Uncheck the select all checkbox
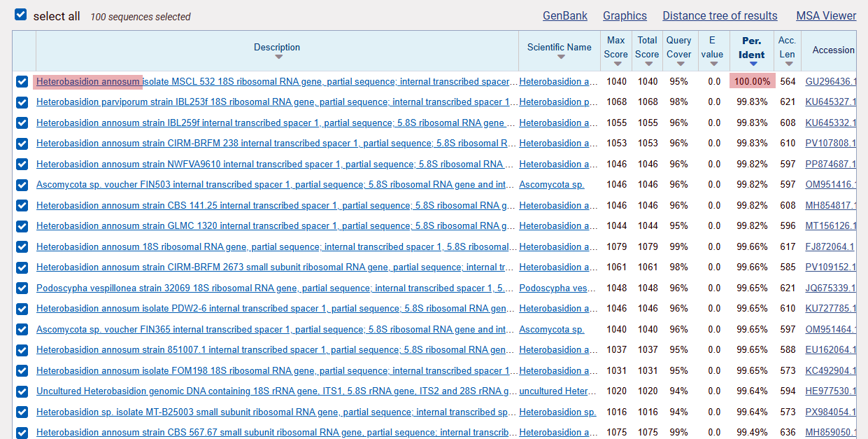This screenshot has height=439, width=868. [21, 15]
